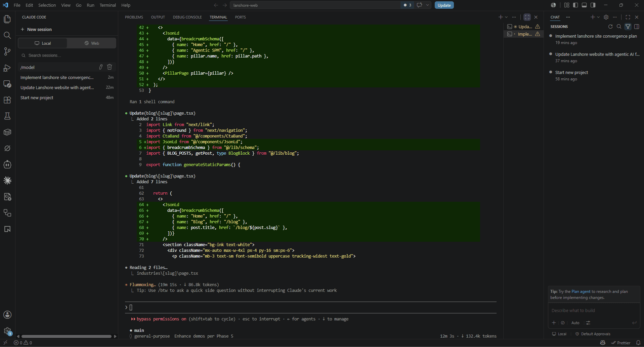The height and width of the screenshot is (347, 644).
Task: Customize layout icon in title bar
Action: click(567, 5)
